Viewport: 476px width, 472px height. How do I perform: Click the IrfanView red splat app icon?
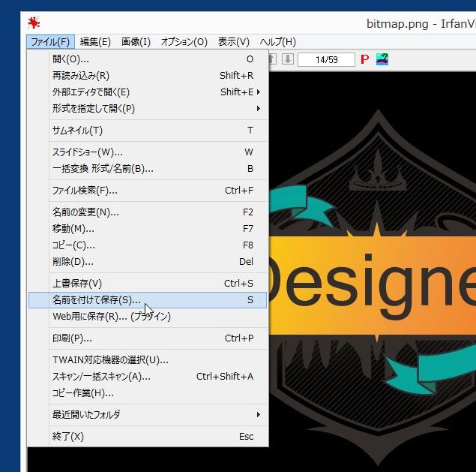tap(34, 23)
